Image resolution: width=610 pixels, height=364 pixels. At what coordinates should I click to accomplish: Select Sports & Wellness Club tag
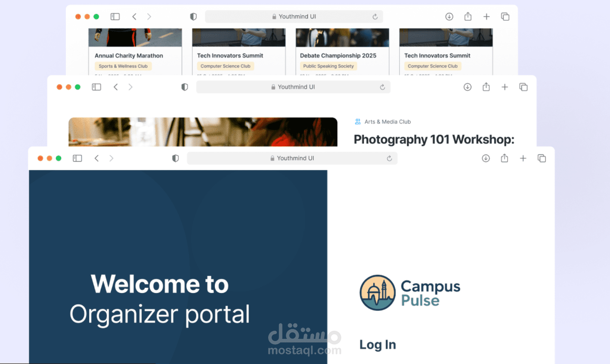click(123, 66)
